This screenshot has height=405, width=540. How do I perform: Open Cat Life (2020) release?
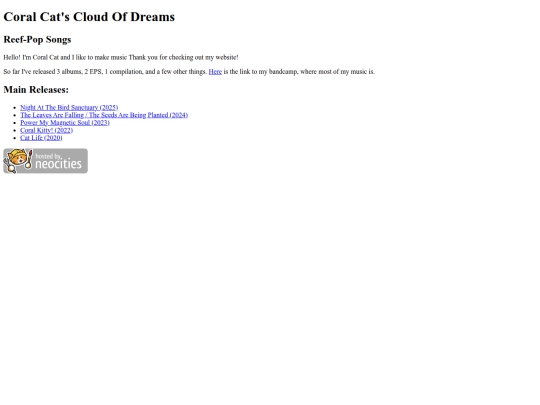tap(41, 138)
